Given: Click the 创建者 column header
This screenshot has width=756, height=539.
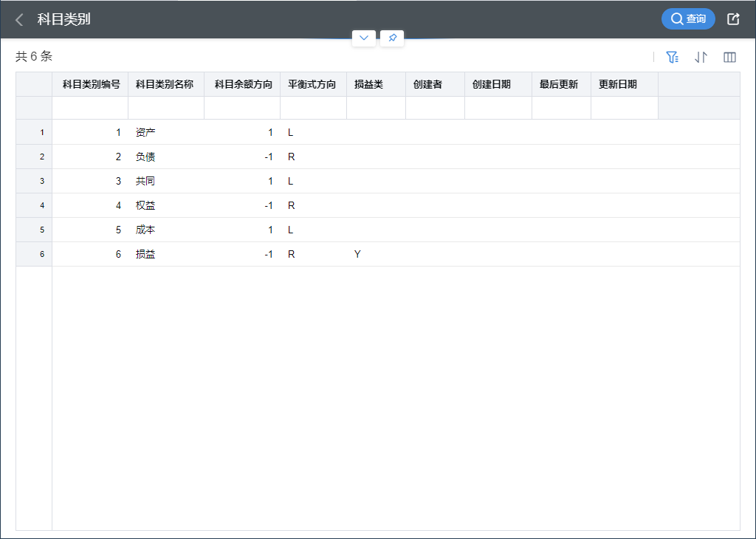Looking at the screenshot, I should click(x=435, y=84).
